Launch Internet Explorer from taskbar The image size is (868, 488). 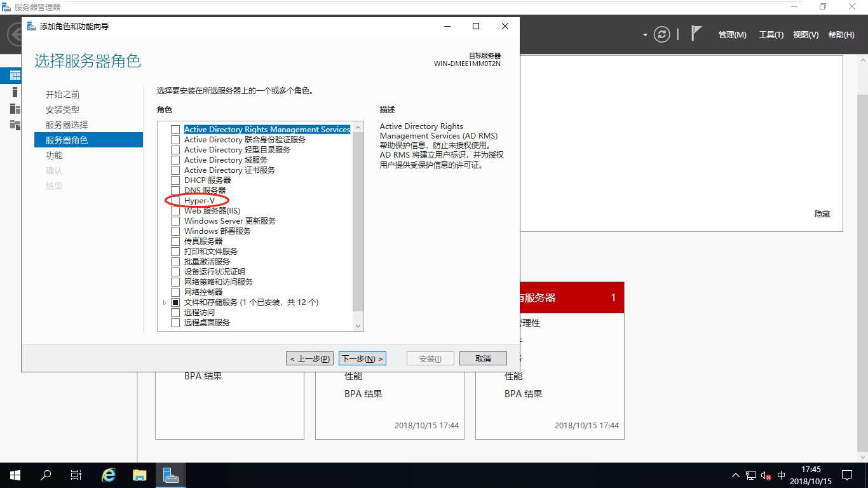(x=109, y=475)
